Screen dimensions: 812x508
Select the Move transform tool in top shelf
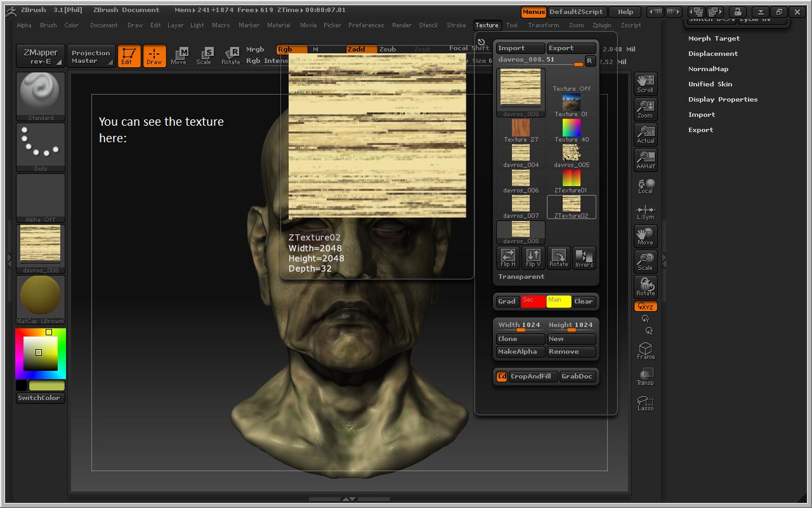(179, 56)
